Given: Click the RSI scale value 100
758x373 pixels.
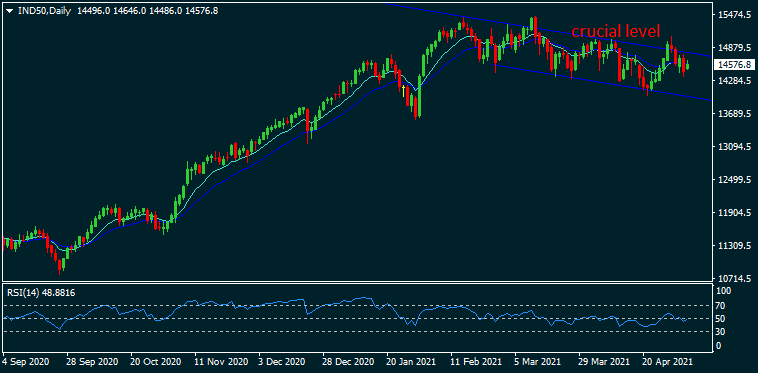Looking at the screenshot, I should (725, 292).
